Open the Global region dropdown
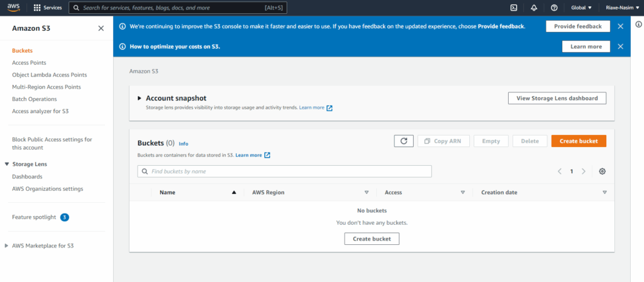This screenshot has height=282, width=644. 581,8
